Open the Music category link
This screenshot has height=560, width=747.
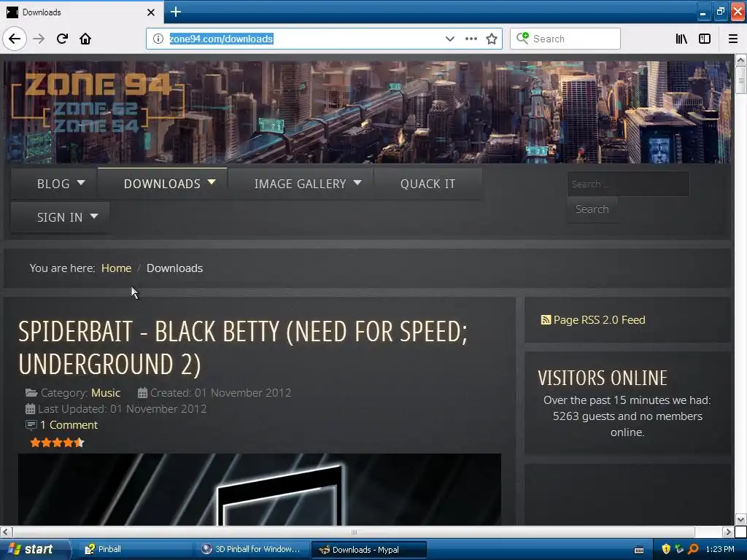pos(106,393)
